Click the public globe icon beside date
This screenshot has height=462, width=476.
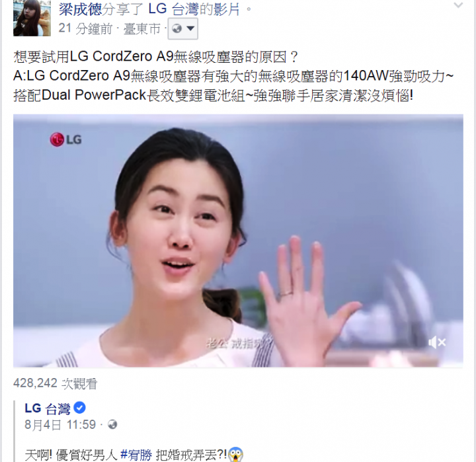(112, 424)
